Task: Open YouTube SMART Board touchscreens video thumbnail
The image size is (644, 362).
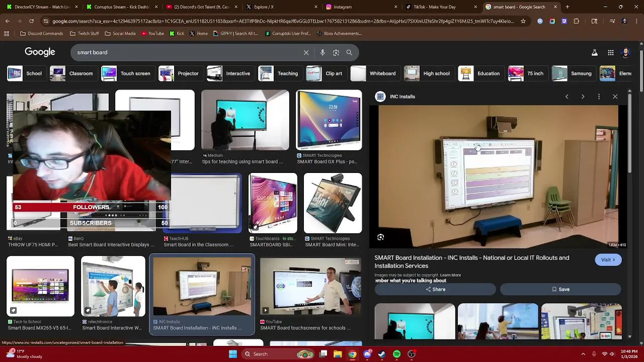Action: coord(310,286)
